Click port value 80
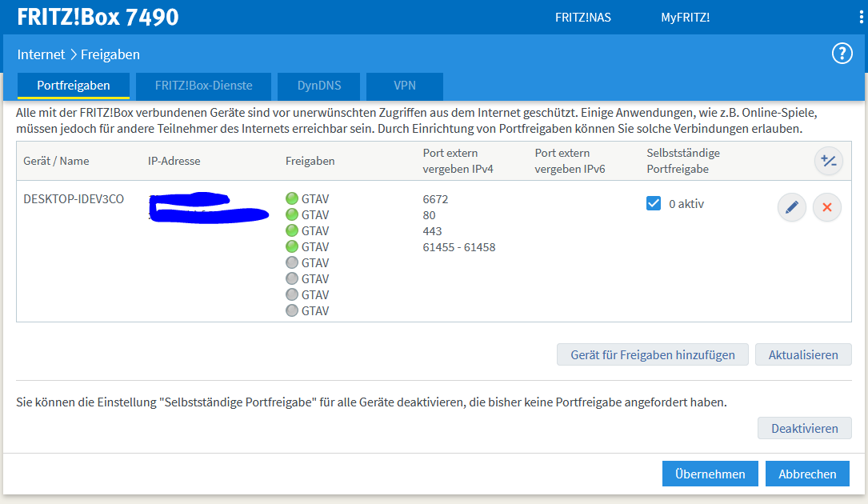 [429, 215]
